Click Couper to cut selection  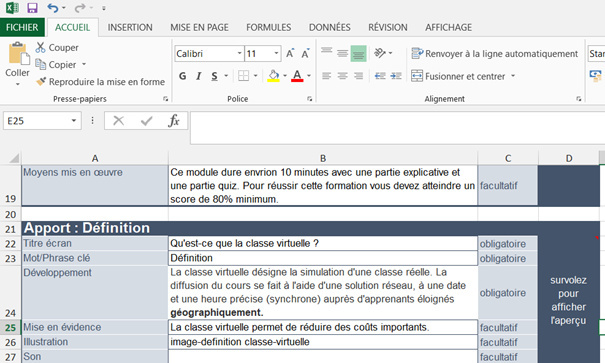click(x=57, y=47)
